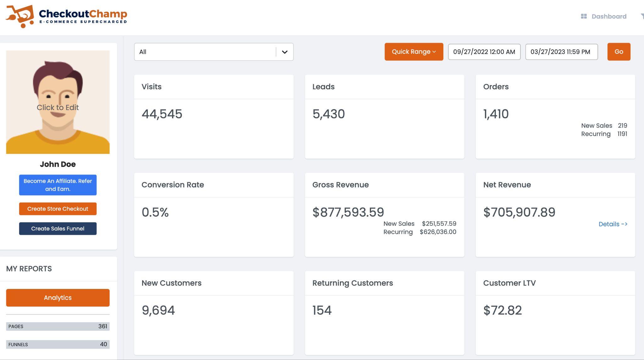
Task: Click the CheckoutChamp cart logo icon
Action: (x=20, y=16)
